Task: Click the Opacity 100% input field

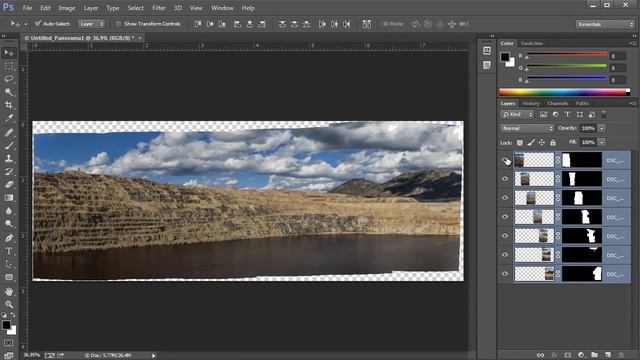Action: tap(588, 128)
